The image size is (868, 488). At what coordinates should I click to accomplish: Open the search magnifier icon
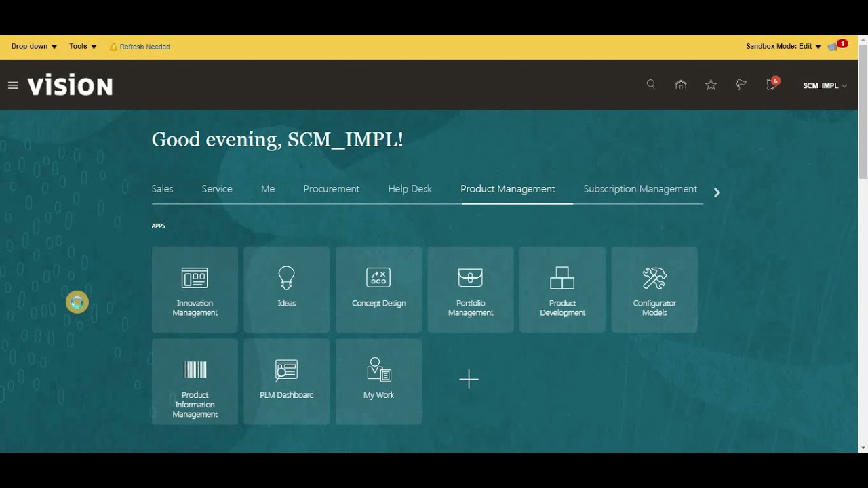[651, 85]
